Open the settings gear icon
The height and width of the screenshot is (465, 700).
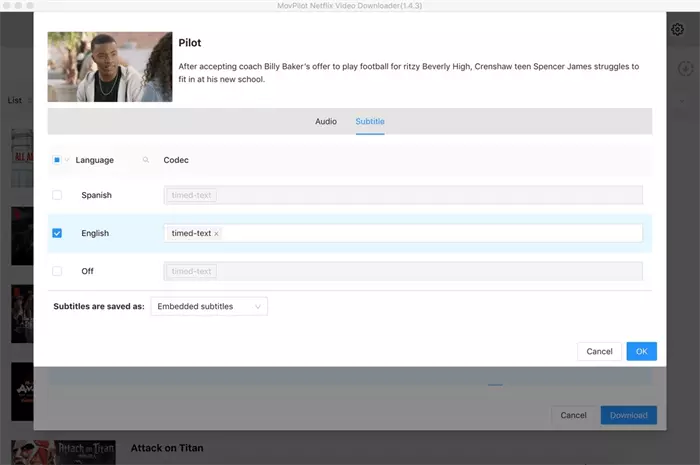coord(677,30)
